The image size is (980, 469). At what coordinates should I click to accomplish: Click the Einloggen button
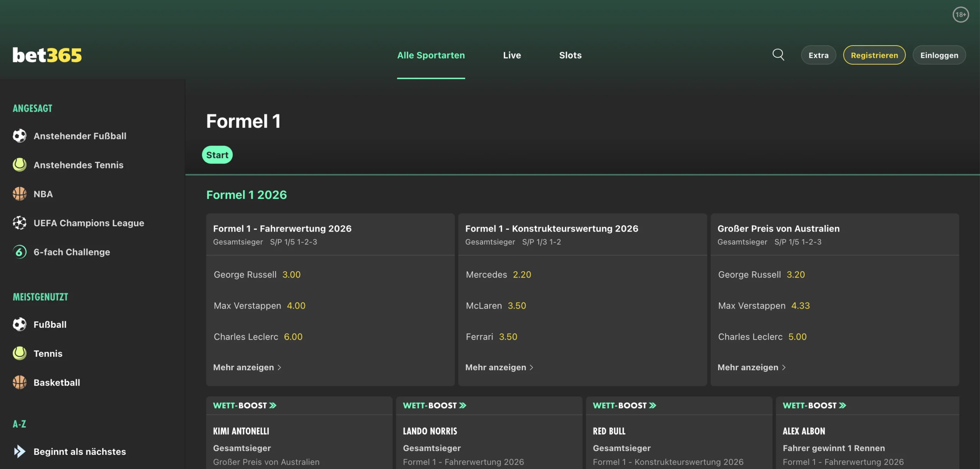pos(939,55)
